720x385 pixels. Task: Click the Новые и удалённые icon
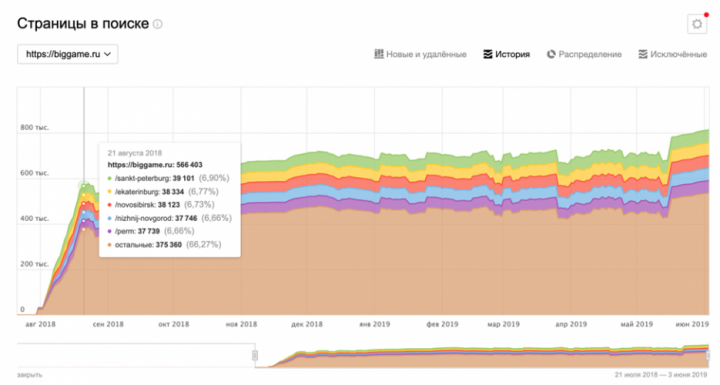tap(379, 54)
